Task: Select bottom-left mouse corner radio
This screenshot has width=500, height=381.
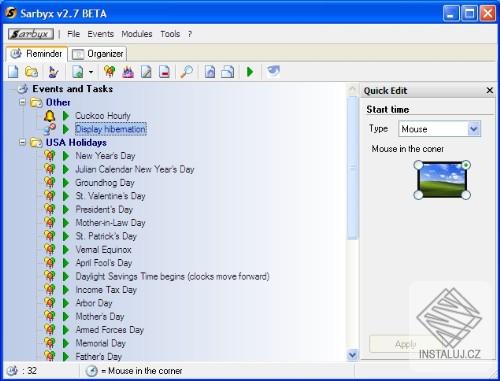Action: tap(418, 195)
